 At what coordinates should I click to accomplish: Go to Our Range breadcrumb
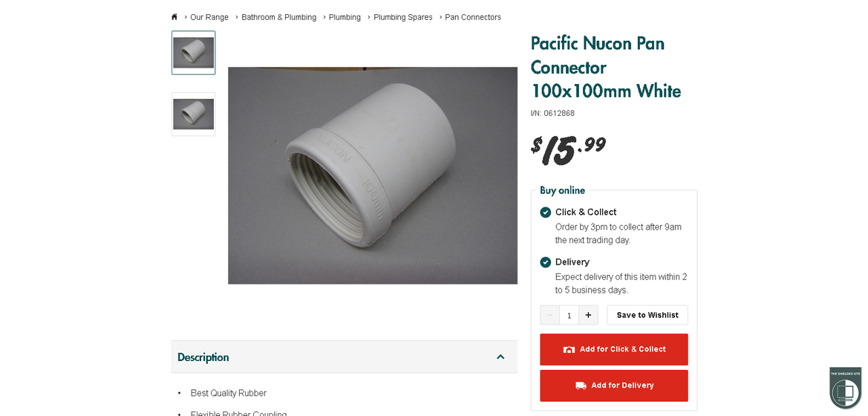[x=209, y=17]
